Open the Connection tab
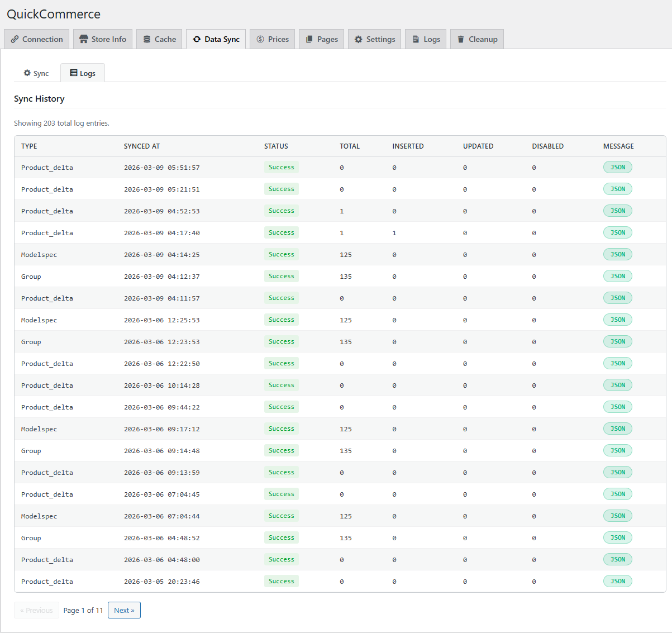The image size is (672, 633). tap(37, 39)
